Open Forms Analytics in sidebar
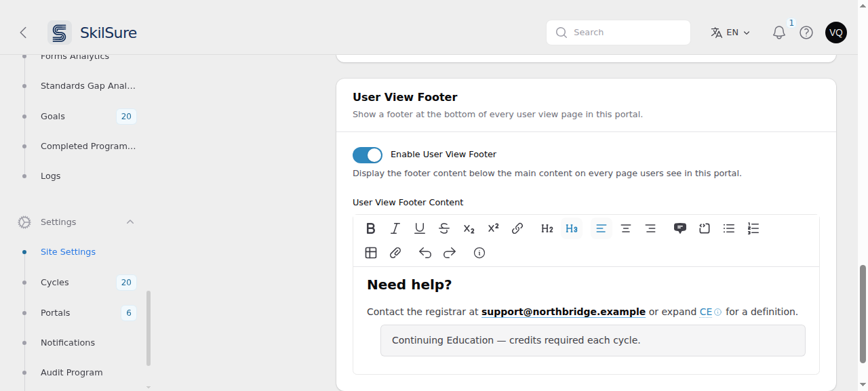 pos(76,56)
